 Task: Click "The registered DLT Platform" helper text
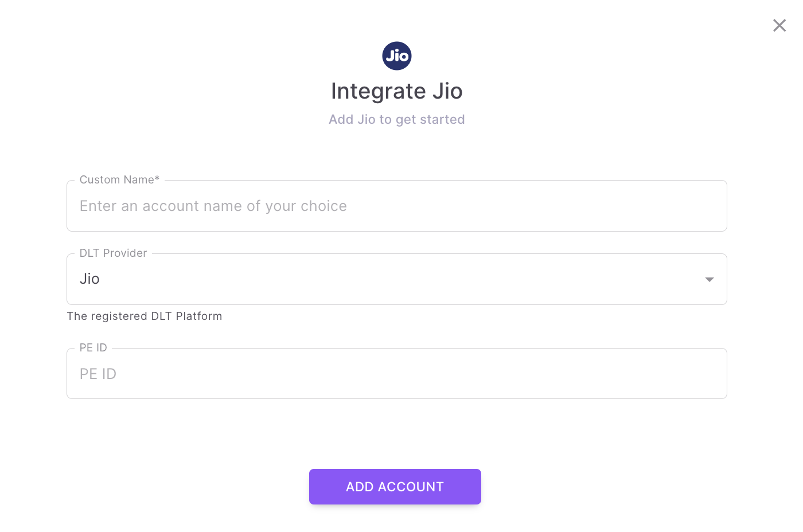(x=145, y=316)
